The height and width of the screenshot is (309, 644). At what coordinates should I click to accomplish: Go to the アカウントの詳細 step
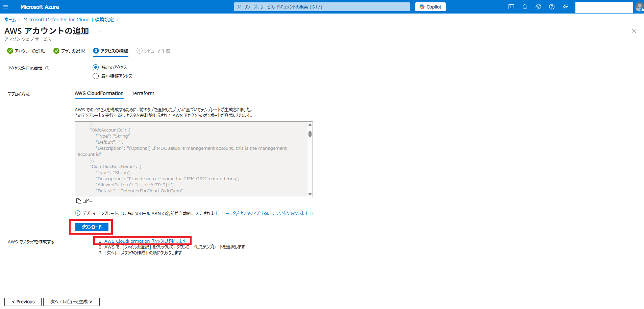click(x=26, y=51)
